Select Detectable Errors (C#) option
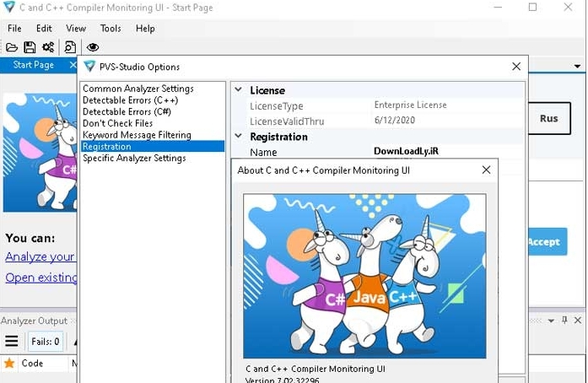 pyautogui.click(x=127, y=112)
